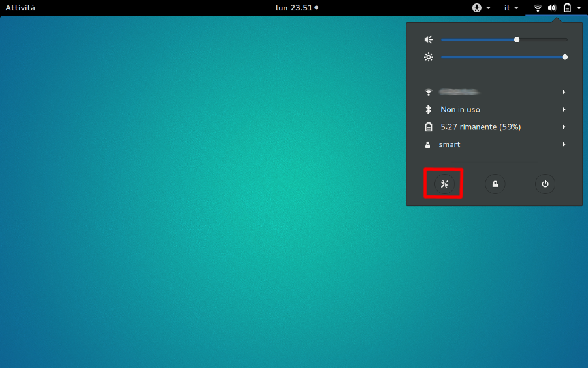Screen dimensions: 588x368
Task: Expand the battery submenu arrow
Action: pos(564,127)
